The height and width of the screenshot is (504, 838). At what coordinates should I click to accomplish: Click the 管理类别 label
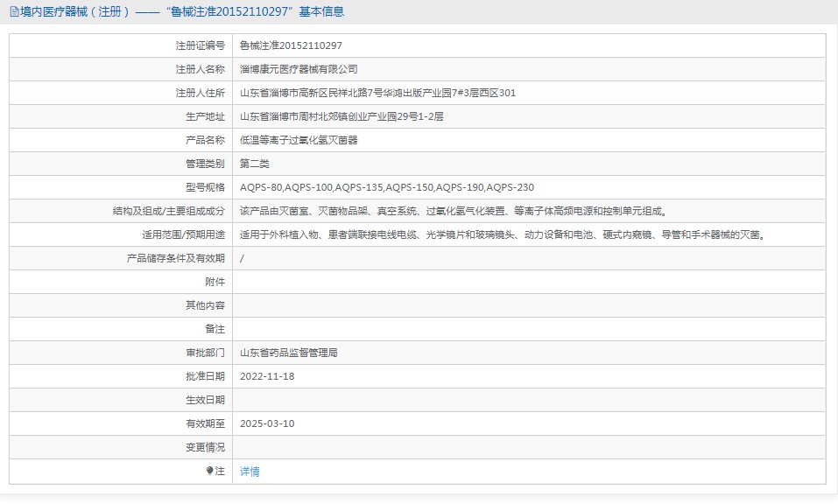(x=205, y=164)
